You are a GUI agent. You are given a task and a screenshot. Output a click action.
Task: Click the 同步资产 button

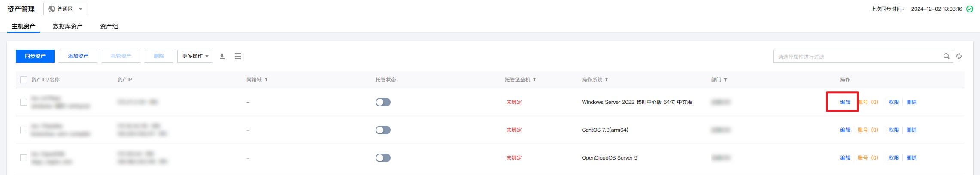[x=35, y=56]
